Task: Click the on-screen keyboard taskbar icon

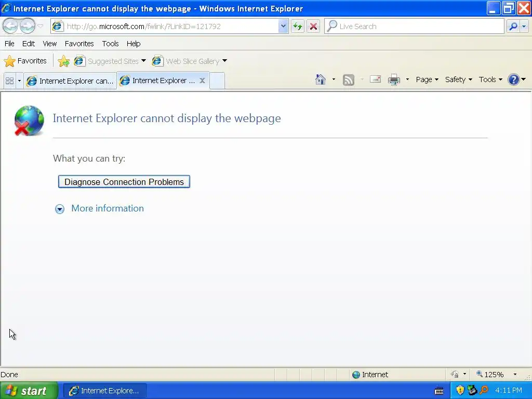Action: point(439,391)
